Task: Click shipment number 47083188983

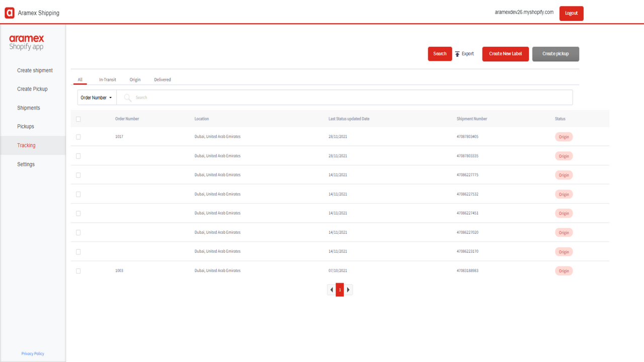Action: [x=467, y=270]
